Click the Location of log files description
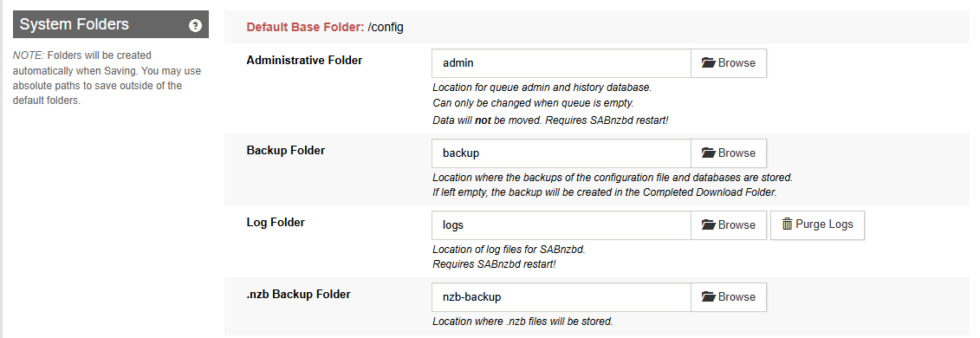Screen dimensions: 980x338 pos(509,250)
